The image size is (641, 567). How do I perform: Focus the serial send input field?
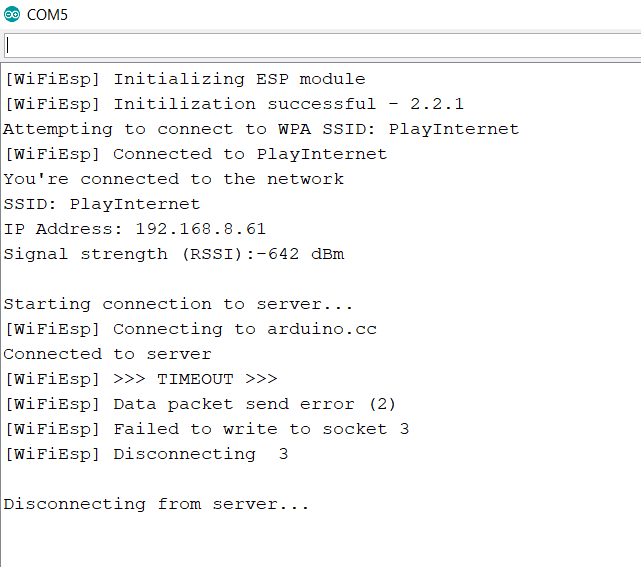click(x=322, y=45)
